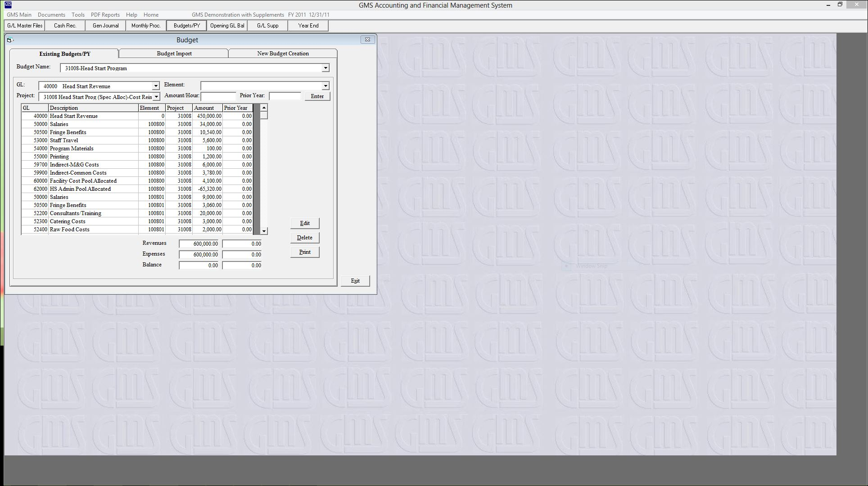Expand the Budget Name dropdown
868x486 pixels.
(x=325, y=68)
